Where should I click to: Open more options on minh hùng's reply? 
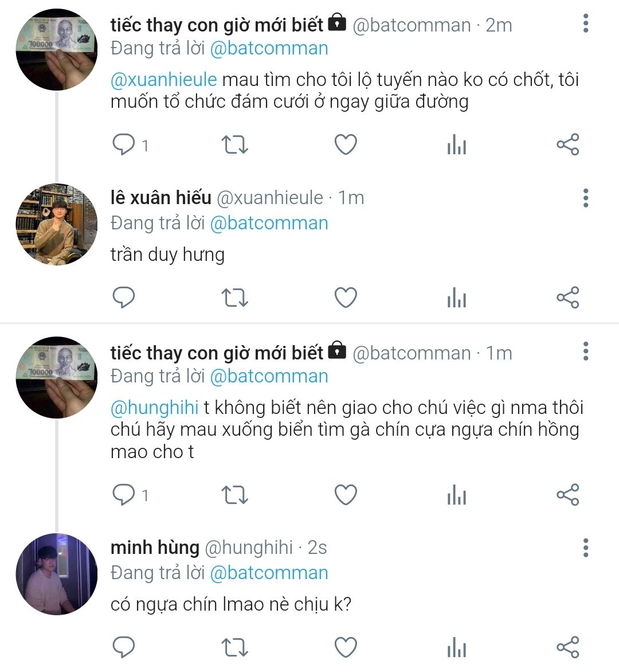click(x=585, y=548)
